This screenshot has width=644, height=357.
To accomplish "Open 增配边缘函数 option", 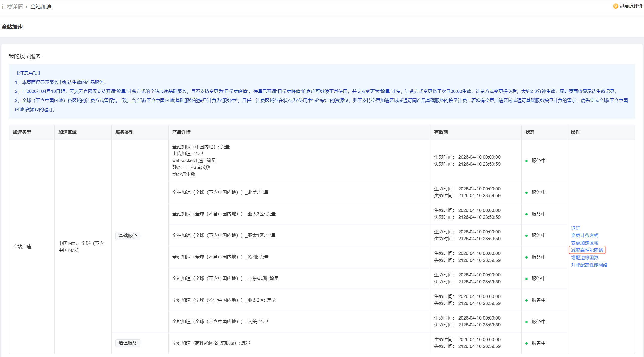I will pos(585,257).
